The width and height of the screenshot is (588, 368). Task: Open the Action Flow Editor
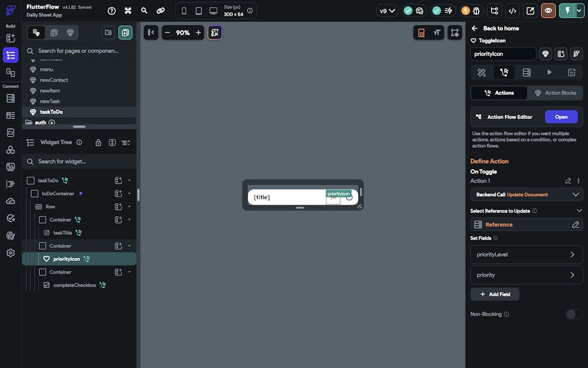pyautogui.click(x=561, y=117)
